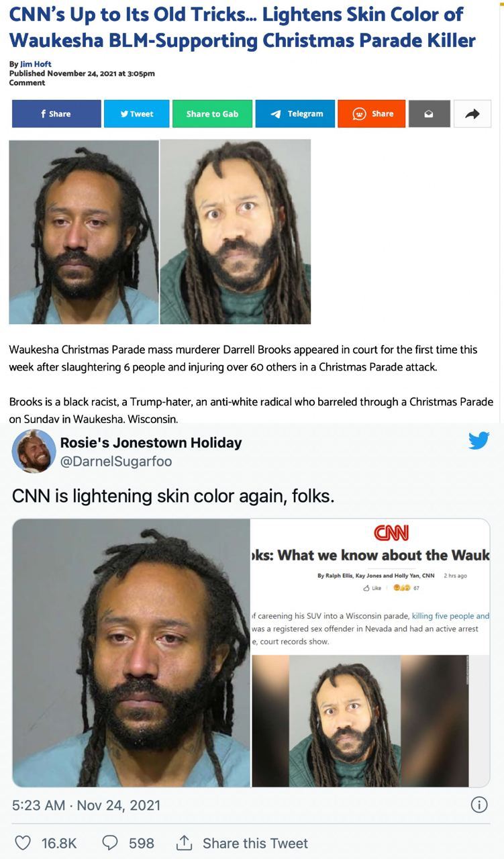Image resolution: width=504 pixels, height=859 pixels.
Task: Share the article via Telegram
Action: tap(295, 113)
